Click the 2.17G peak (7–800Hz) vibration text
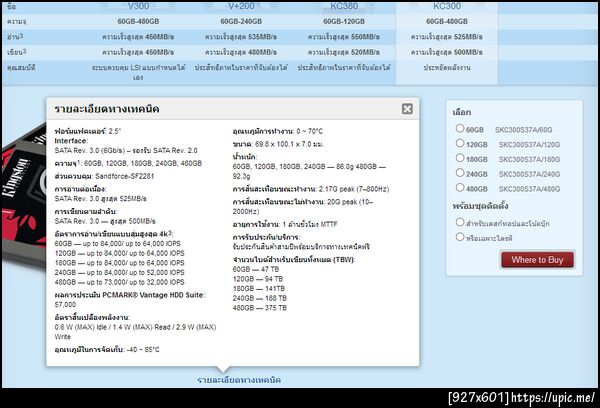 coord(354,189)
